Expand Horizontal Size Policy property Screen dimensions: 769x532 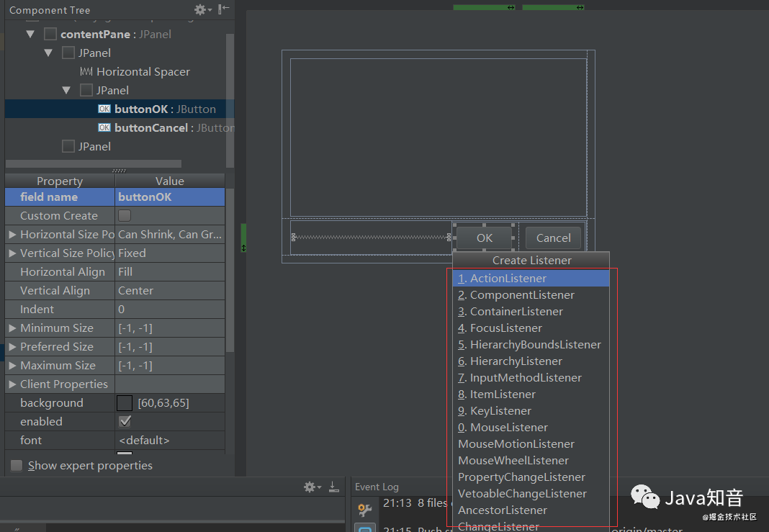[12, 235]
